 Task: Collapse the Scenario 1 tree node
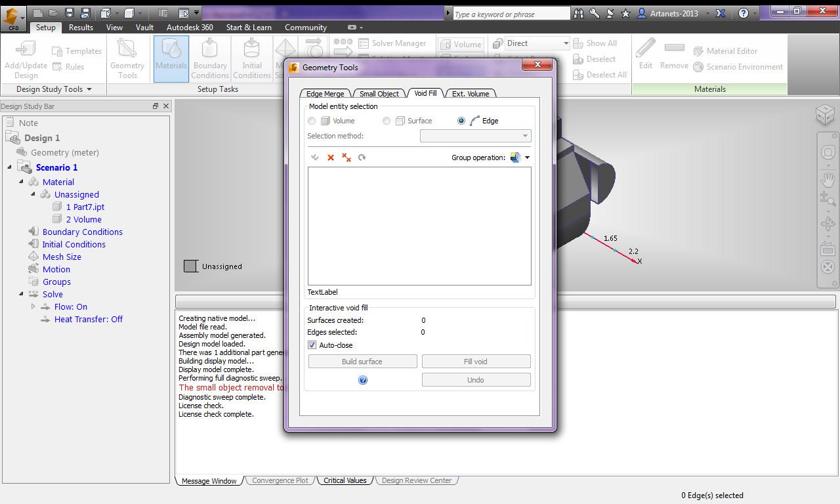pyautogui.click(x=9, y=167)
